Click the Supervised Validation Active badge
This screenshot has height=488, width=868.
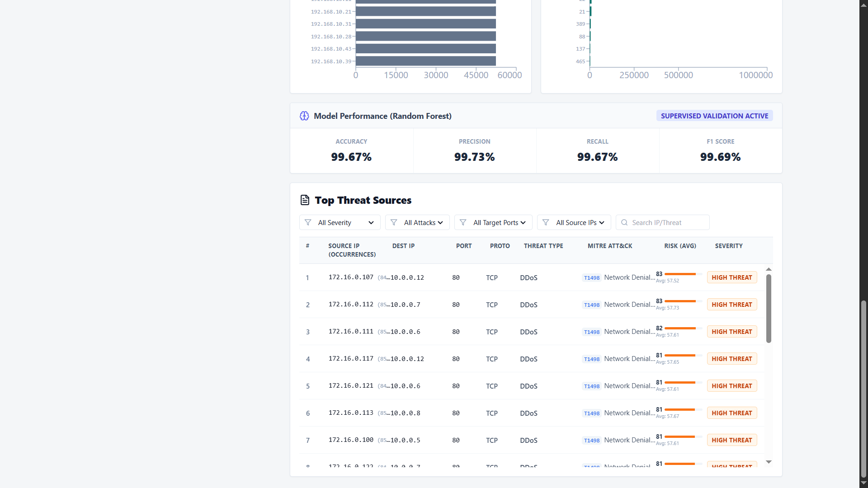pyautogui.click(x=715, y=116)
